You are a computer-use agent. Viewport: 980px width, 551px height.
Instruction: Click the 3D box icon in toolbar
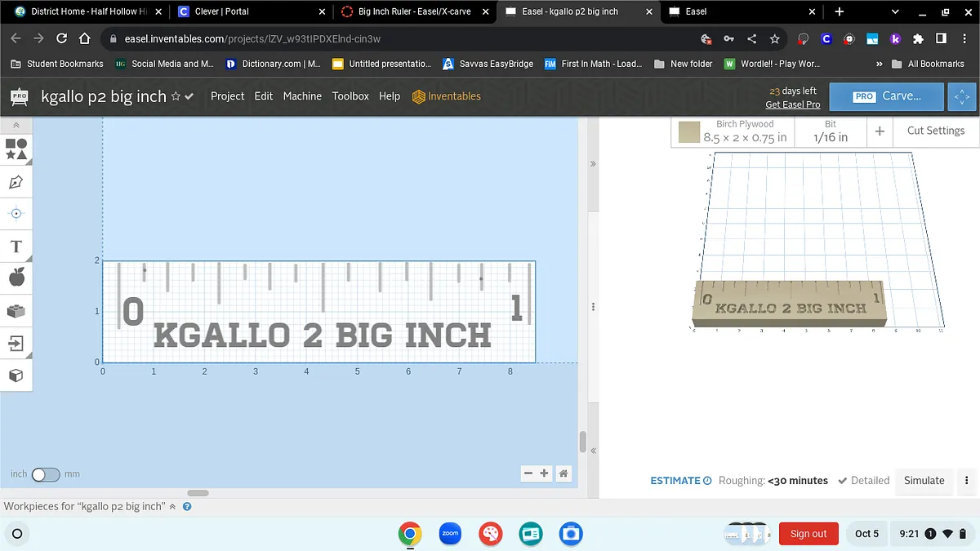(16, 375)
